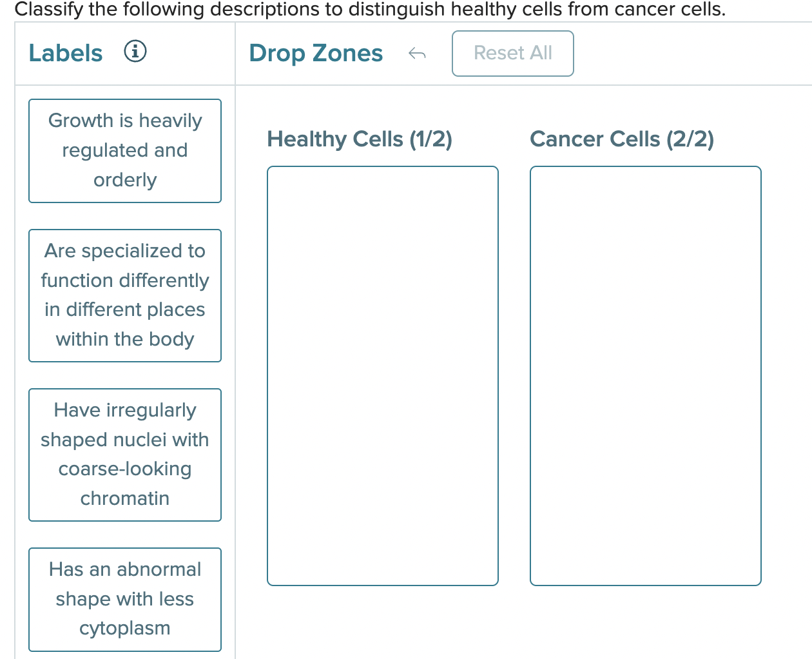The image size is (812, 659).
Task: Click the Cancer Cells (2/2) heading
Action: [x=622, y=139]
